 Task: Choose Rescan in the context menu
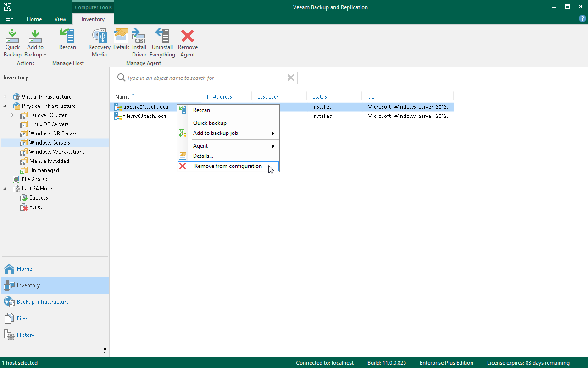click(228, 110)
